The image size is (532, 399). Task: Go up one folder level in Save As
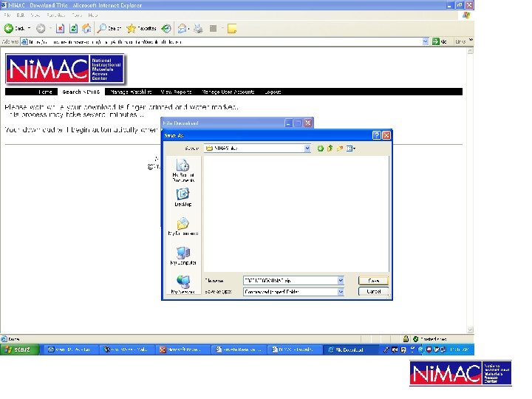tap(330, 149)
